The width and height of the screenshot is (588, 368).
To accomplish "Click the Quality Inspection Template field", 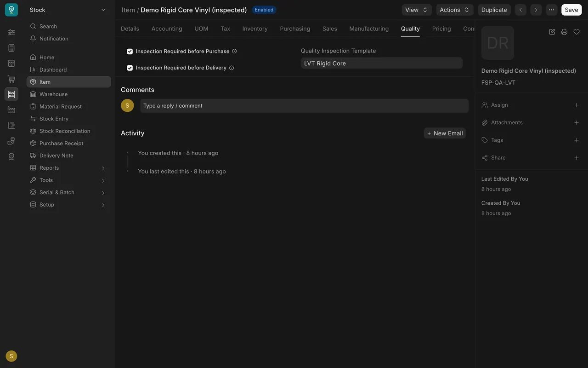I will click(x=382, y=63).
